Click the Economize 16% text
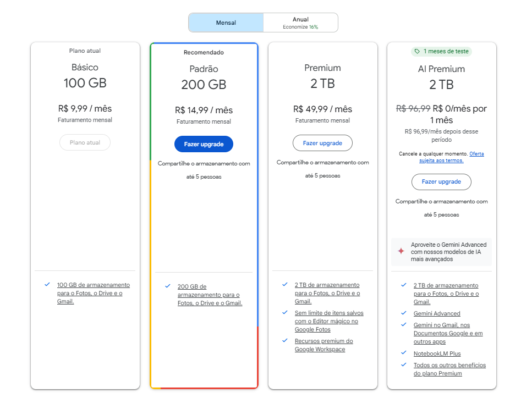The width and height of the screenshot is (532, 393). point(300,27)
